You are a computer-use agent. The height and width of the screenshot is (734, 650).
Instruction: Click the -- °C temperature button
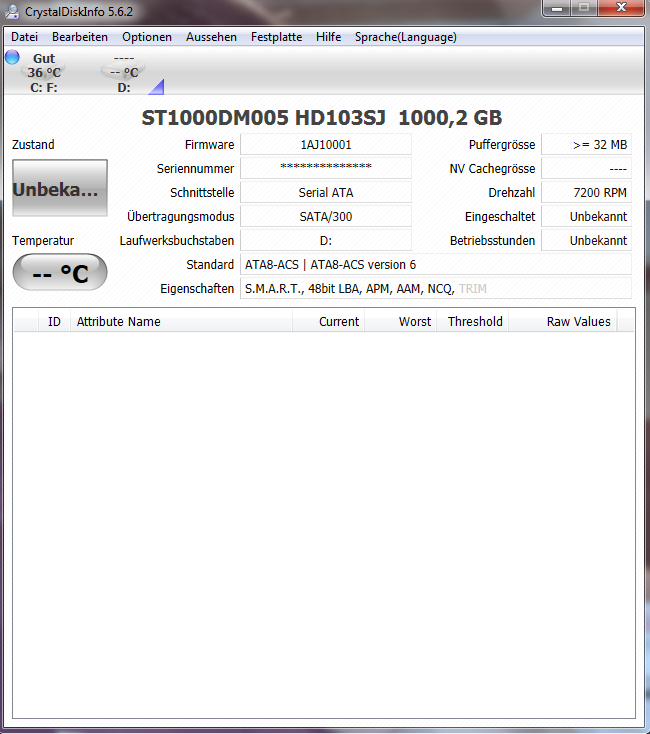(x=60, y=272)
